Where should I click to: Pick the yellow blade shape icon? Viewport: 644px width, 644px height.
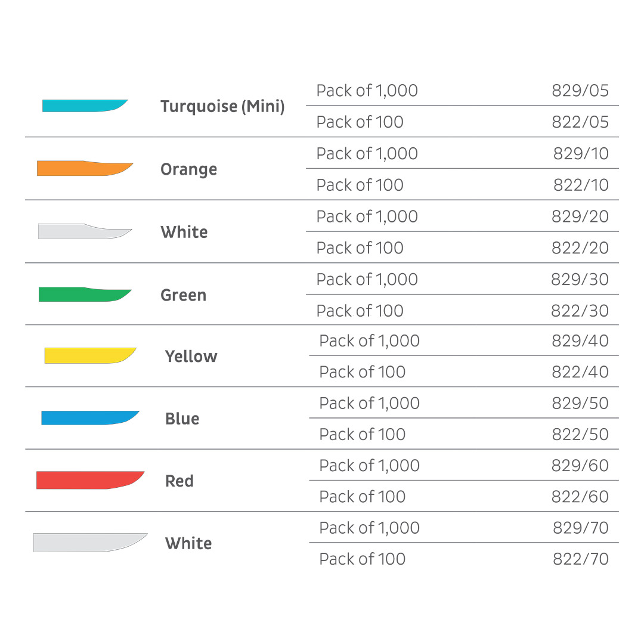[89, 355]
